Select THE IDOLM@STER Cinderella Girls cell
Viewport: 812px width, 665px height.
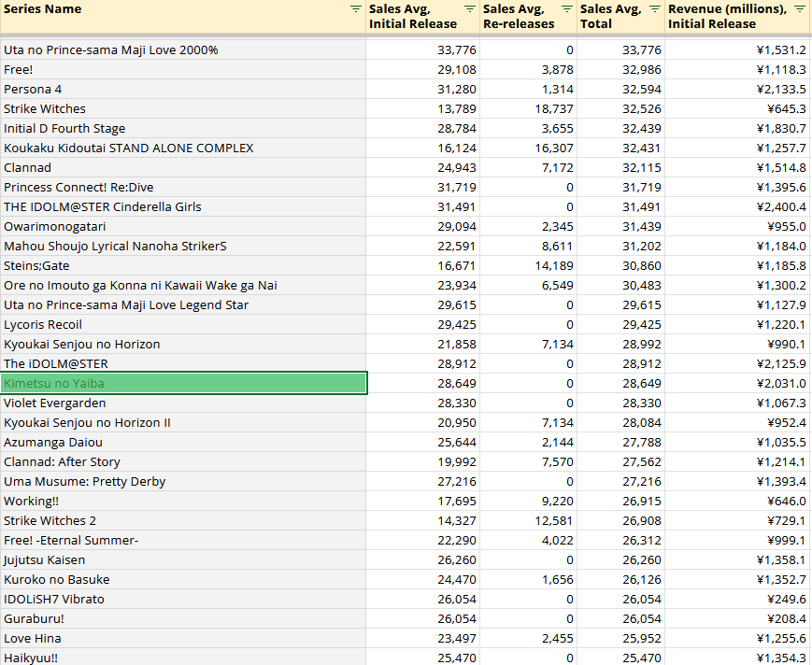183,207
